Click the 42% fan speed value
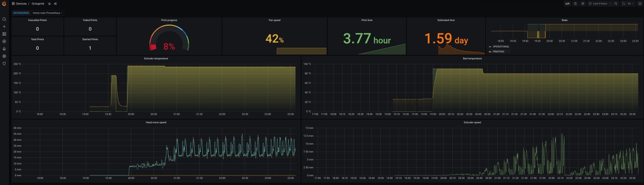The width and height of the screenshot is (644, 185). pos(275,39)
